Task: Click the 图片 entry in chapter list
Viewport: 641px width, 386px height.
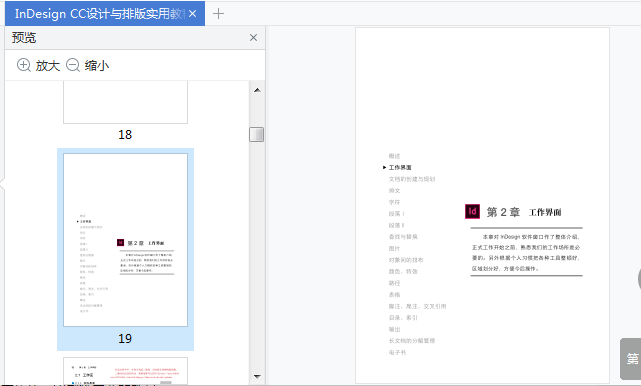Action: pos(394,249)
